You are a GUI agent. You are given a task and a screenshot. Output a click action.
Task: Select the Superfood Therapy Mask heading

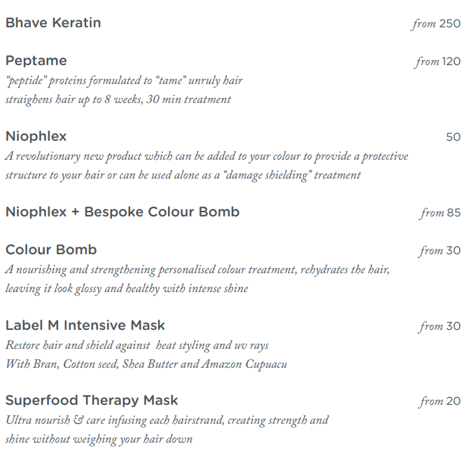pos(92,401)
